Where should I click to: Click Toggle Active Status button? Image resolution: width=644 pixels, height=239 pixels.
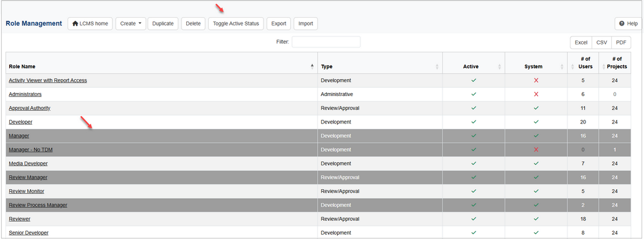coord(236,23)
